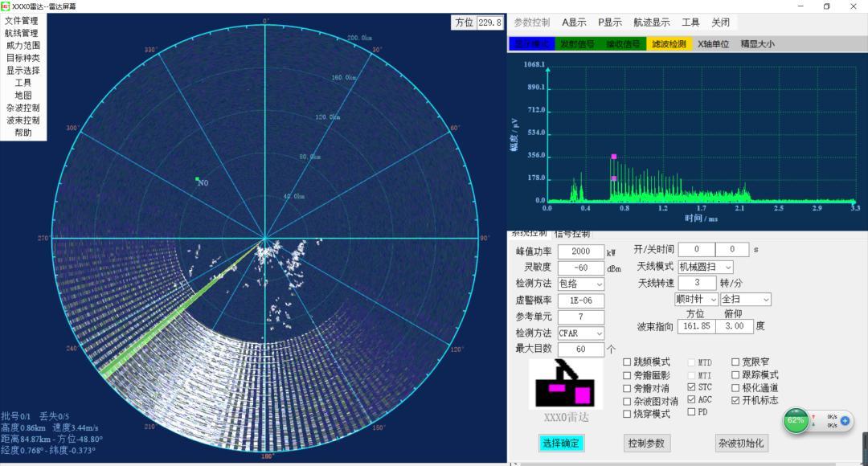
Task: Open the 航迹显示 menu
Action: [x=651, y=22]
